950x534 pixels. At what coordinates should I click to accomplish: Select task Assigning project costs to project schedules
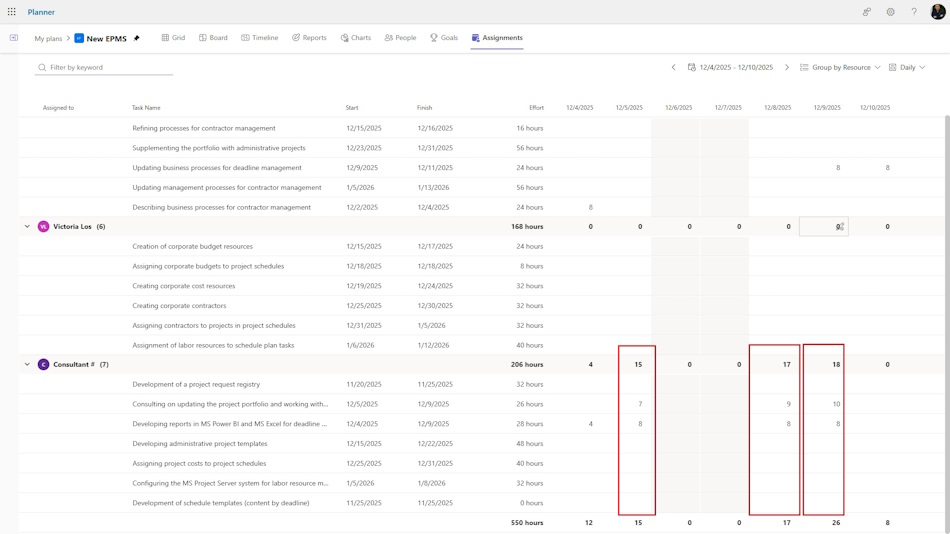pos(199,464)
